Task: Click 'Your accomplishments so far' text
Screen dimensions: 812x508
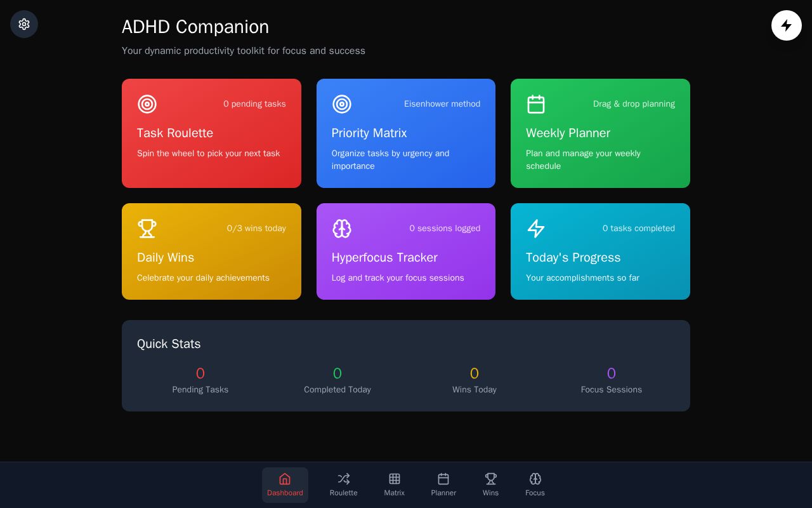Action: click(582, 278)
